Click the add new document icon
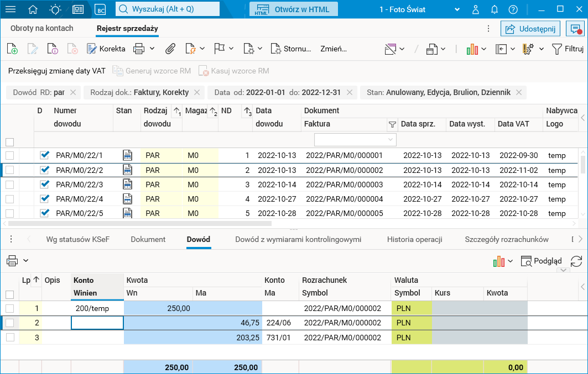 tap(12, 49)
